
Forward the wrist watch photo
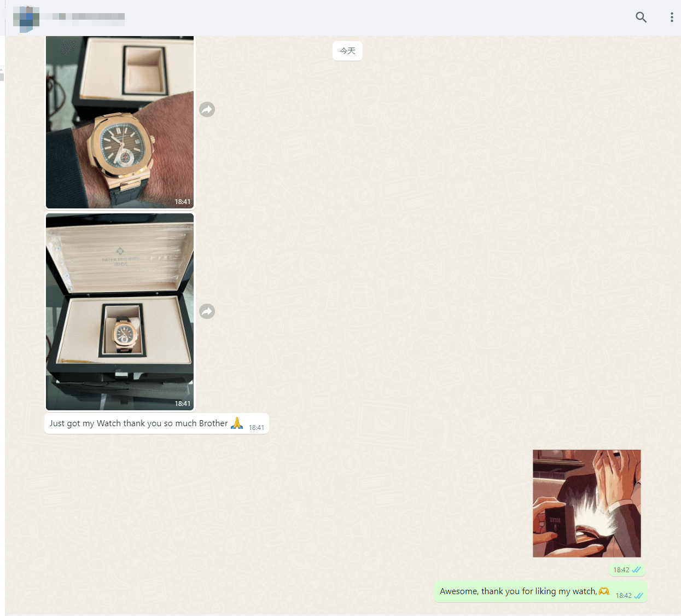pos(207,109)
